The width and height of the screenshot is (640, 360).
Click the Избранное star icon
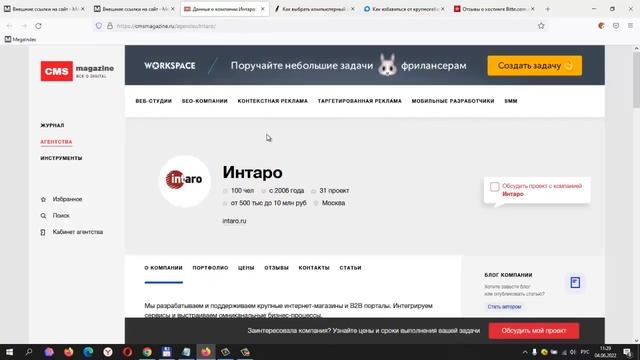click(43, 200)
